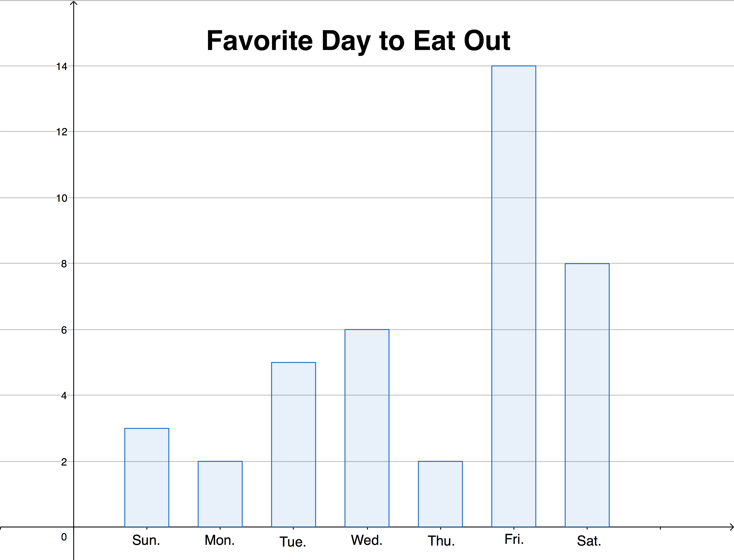Click the Sunday bar in the chart
734x560 pixels.
pyautogui.click(x=147, y=477)
